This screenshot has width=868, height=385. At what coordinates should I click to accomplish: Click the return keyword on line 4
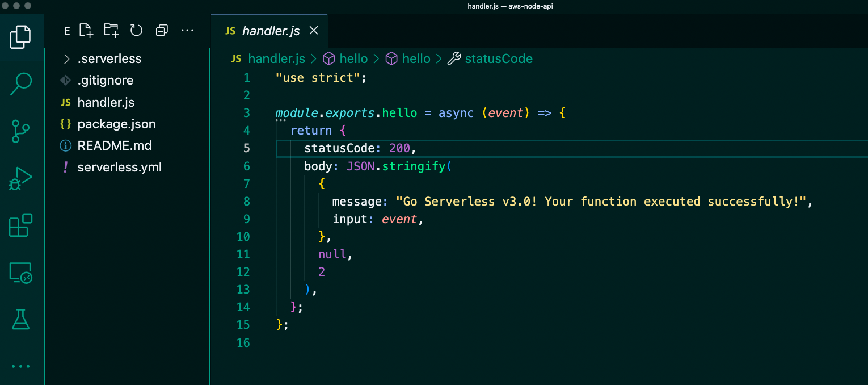(x=311, y=131)
